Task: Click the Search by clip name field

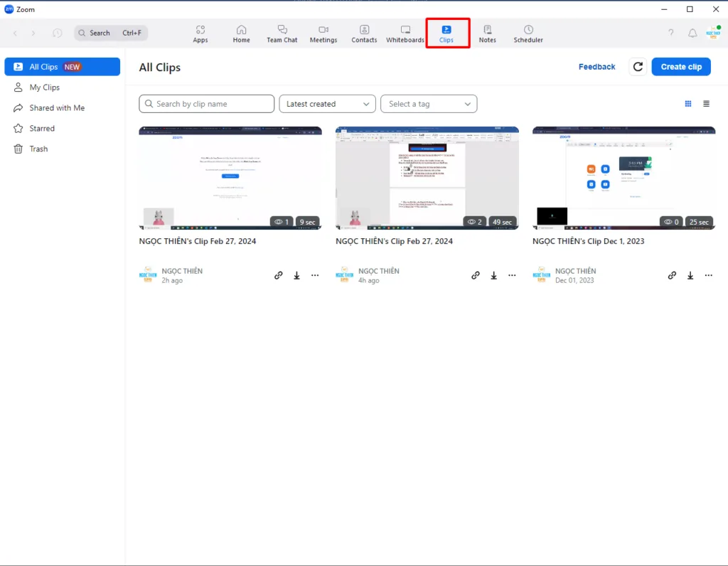Action: coord(206,104)
